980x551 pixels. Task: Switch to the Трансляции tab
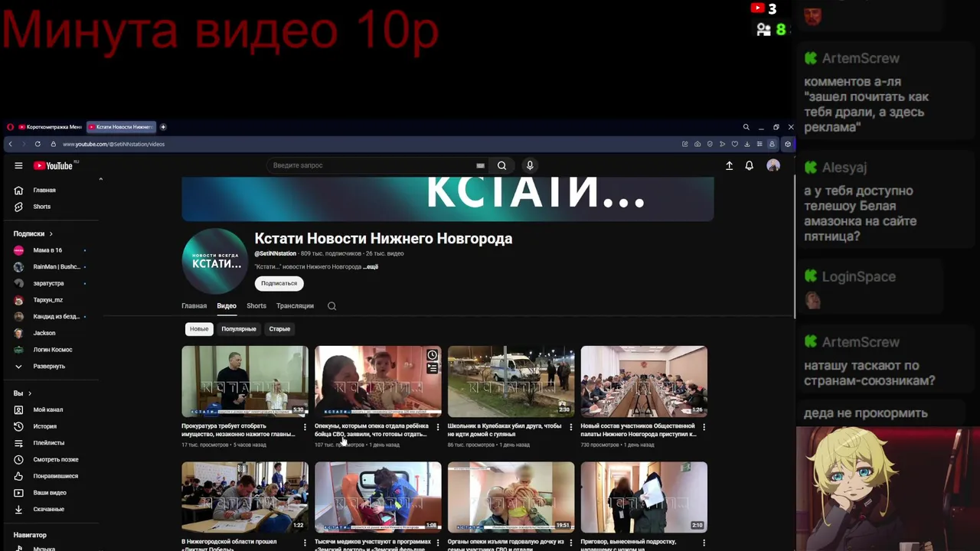point(295,306)
